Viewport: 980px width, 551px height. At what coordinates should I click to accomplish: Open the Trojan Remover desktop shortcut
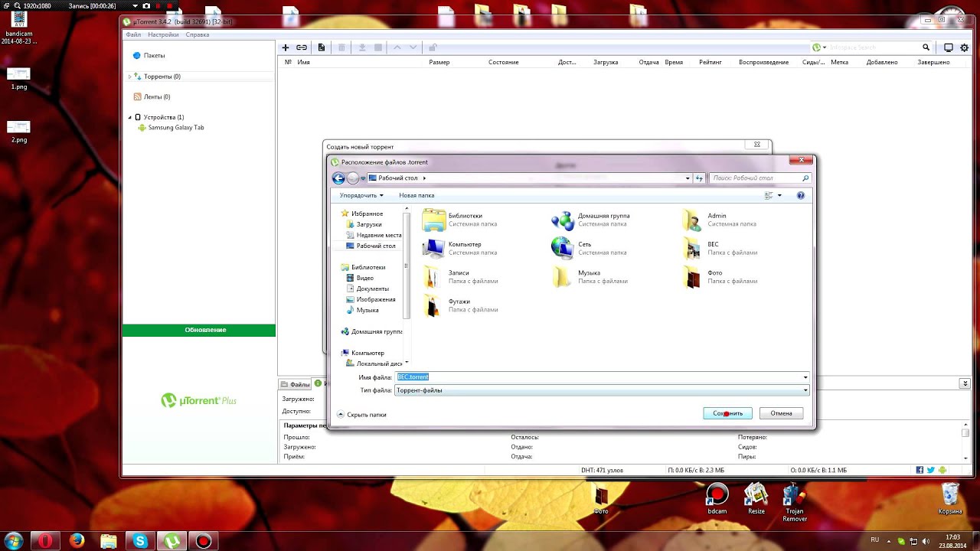coord(795,502)
